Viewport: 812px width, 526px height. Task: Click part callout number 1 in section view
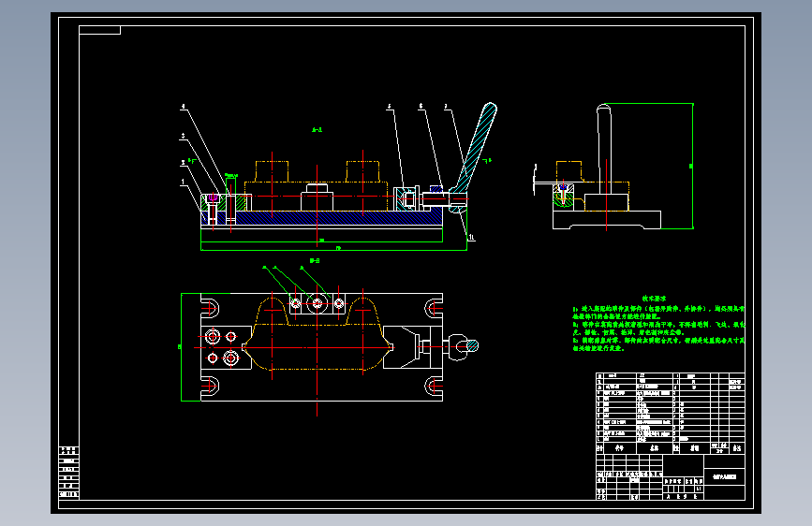point(183,182)
